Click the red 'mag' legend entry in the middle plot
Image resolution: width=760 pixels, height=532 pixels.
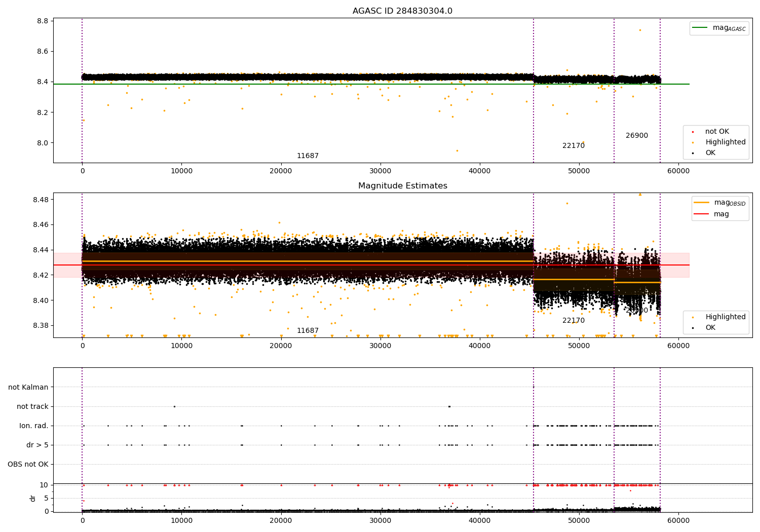pyautogui.click(x=712, y=214)
